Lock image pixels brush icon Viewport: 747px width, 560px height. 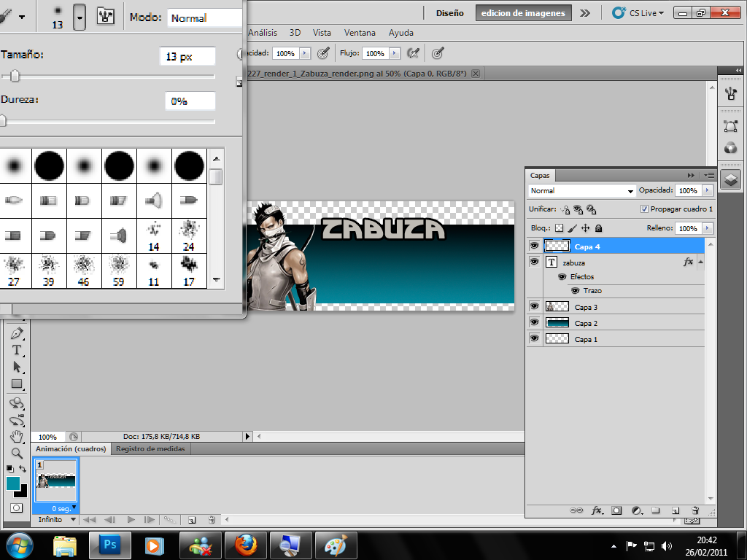click(x=572, y=228)
